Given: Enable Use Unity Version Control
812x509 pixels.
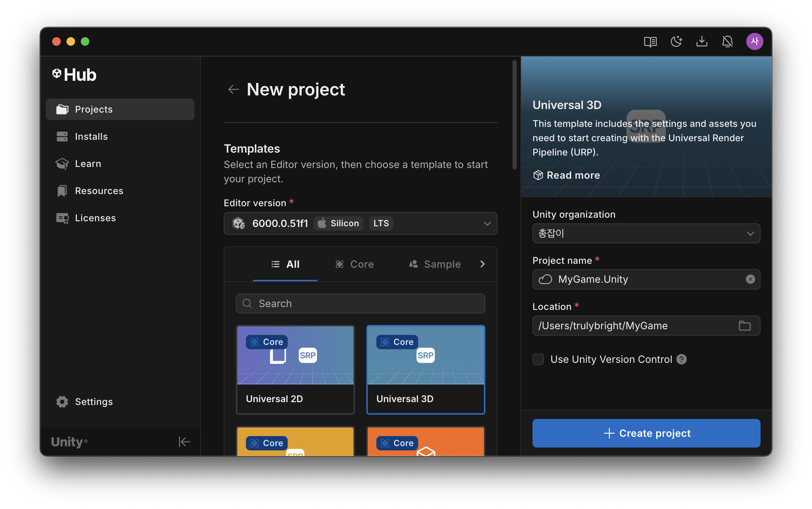Looking at the screenshot, I should pyautogui.click(x=538, y=359).
